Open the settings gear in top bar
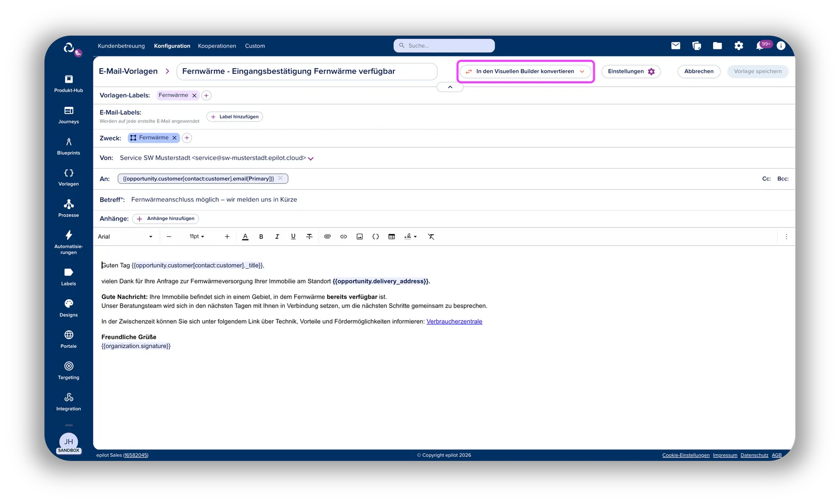The width and height of the screenshot is (839, 504). 739,46
